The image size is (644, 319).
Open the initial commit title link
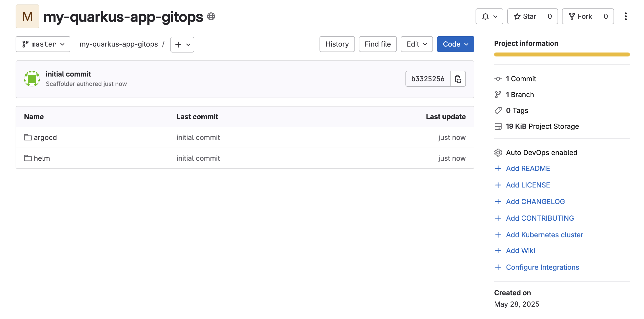pyautogui.click(x=68, y=74)
